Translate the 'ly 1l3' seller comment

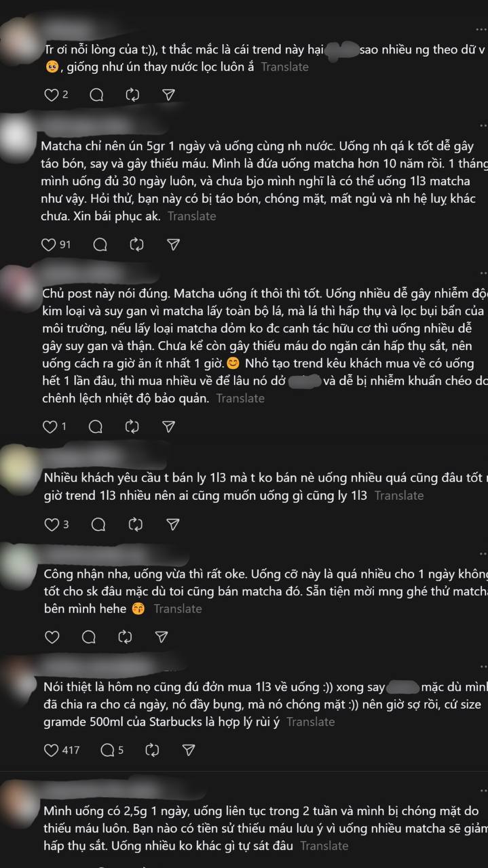399,496
